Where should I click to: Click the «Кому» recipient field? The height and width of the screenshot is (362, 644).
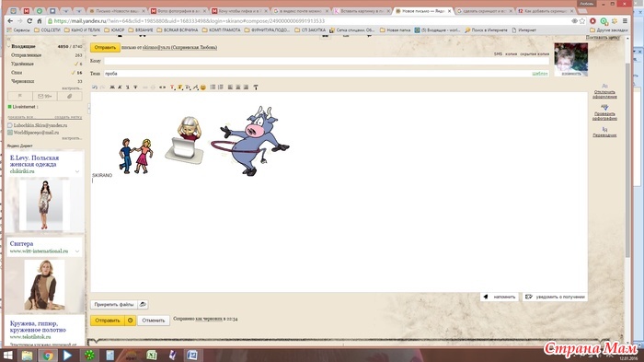click(x=327, y=61)
